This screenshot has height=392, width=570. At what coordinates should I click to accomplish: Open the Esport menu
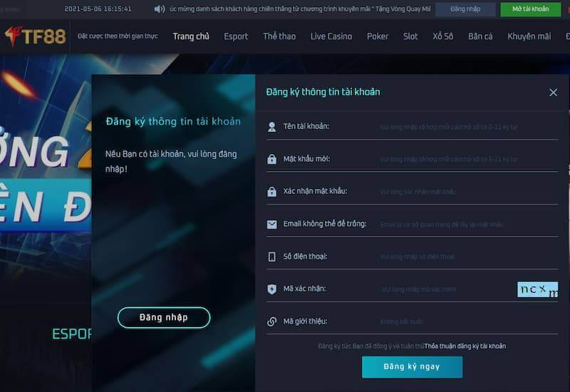coord(236,36)
